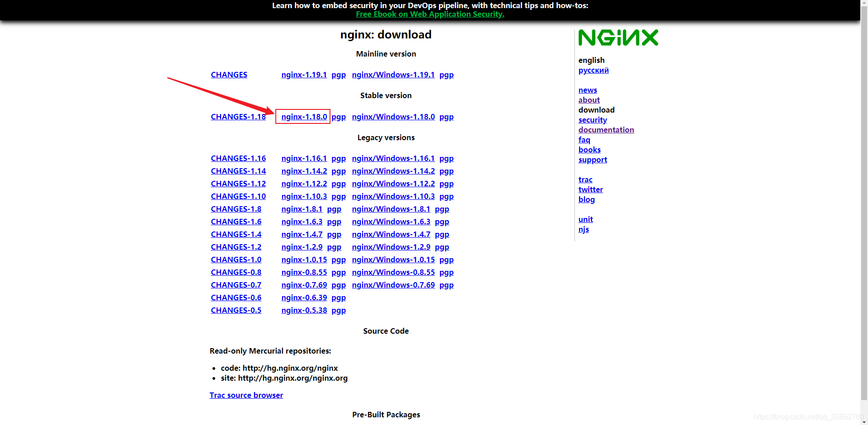This screenshot has height=425, width=868.
Task: Open CHANGES-1.16 changelog
Action: [238, 158]
